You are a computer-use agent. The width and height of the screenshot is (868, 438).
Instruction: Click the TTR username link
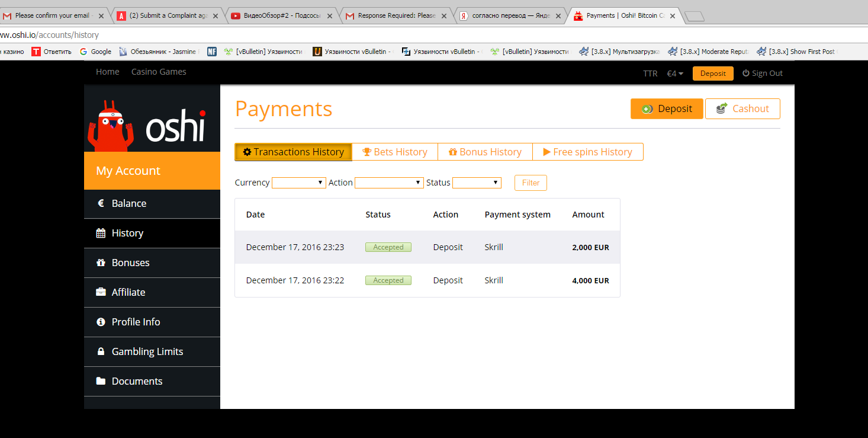coord(650,73)
